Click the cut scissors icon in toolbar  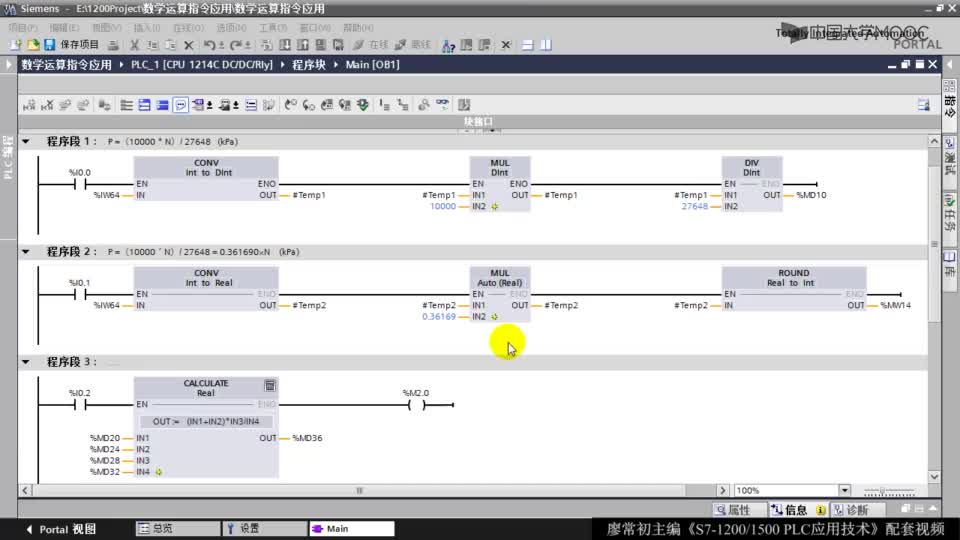tap(135, 45)
